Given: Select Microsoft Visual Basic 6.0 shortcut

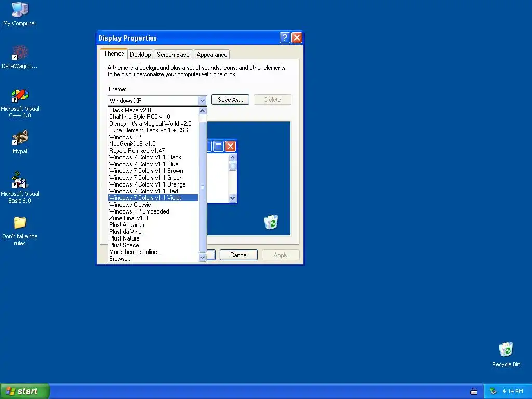Looking at the screenshot, I should tap(20, 188).
